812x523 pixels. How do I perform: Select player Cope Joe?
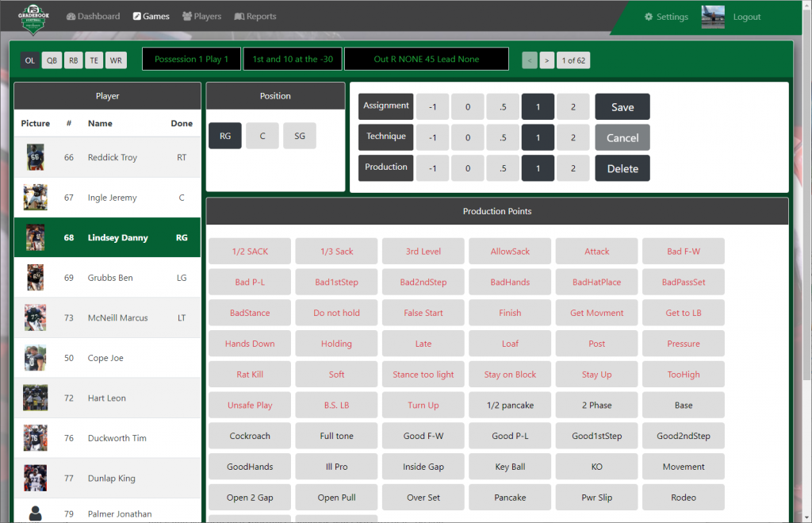(107, 358)
